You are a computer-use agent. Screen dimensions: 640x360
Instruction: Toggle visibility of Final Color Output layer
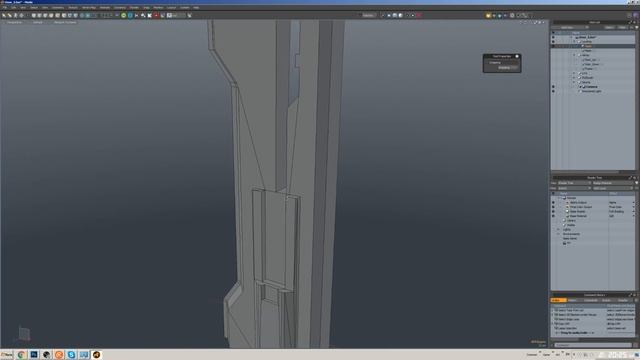pyautogui.click(x=553, y=207)
